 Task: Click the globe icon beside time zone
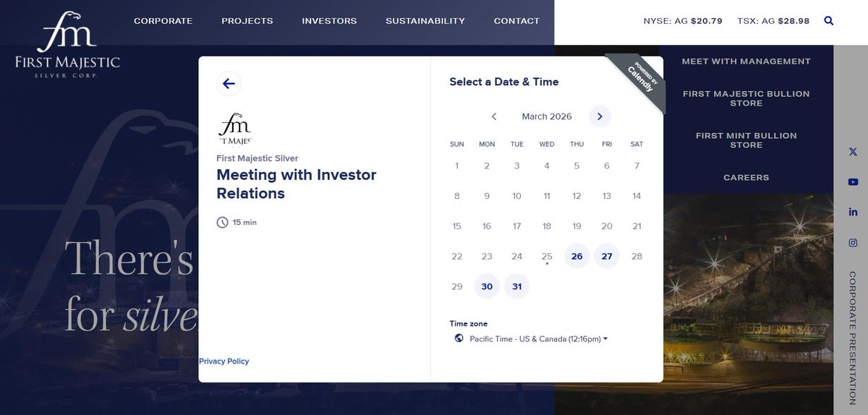pos(459,338)
